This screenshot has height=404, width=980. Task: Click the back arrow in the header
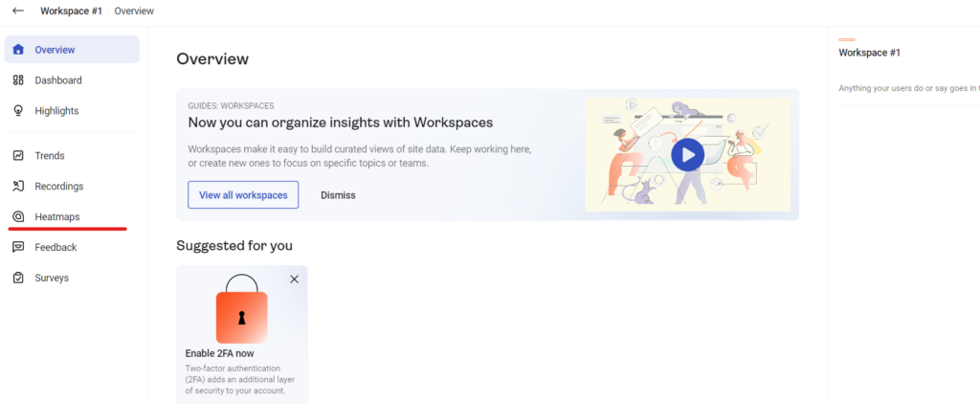[x=18, y=11]
